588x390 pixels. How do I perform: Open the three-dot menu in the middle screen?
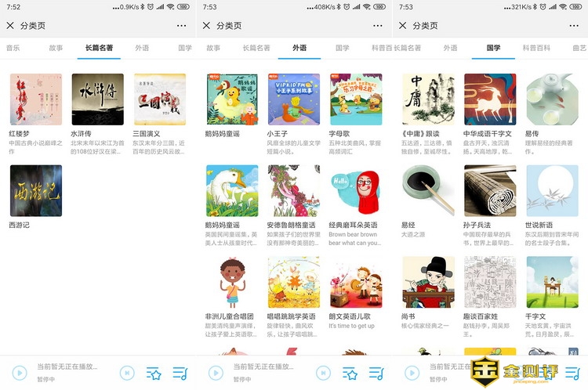pyautogui.click(x=378, y=26)
